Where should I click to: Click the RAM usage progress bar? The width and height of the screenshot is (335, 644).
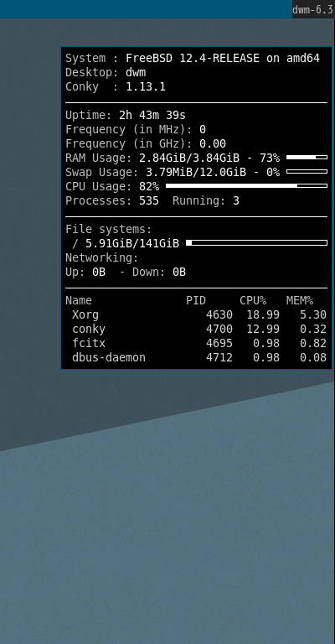pyautogui.click(x=307, y=158)
